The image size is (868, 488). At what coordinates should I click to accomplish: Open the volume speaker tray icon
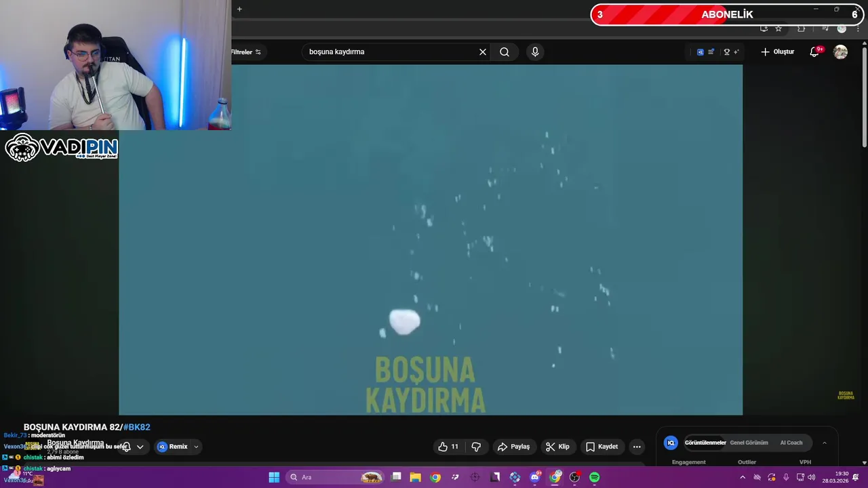pos(812,477)
